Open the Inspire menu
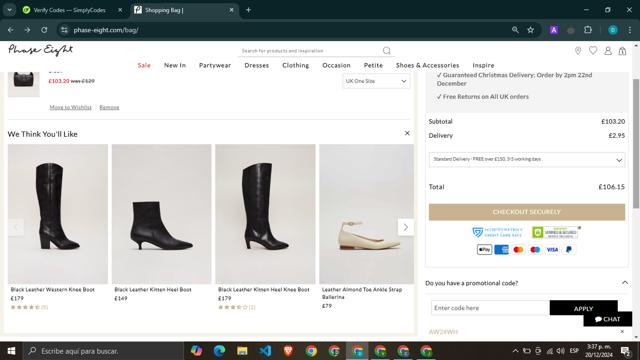Screen dimensions: 640x360 [x=483, y=65]
